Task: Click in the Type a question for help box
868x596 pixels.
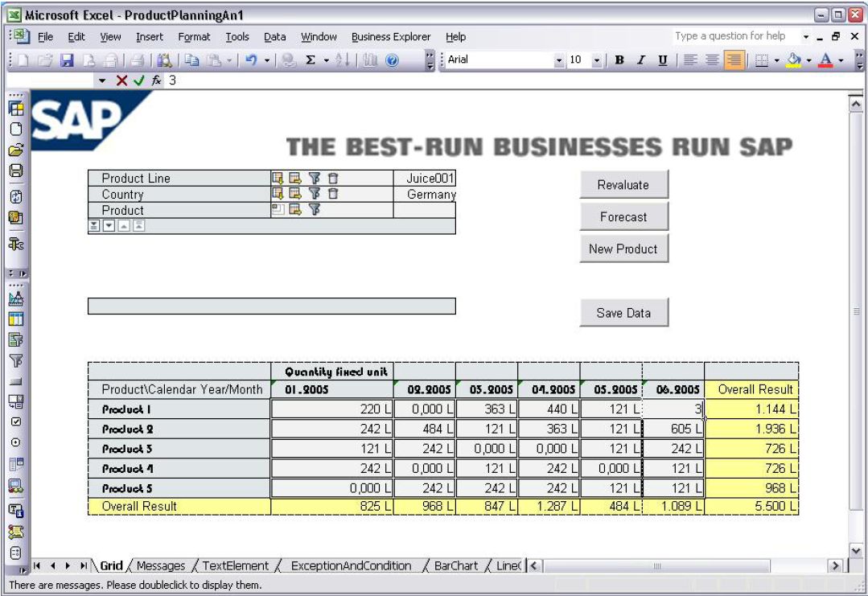Action: (x=736, y=36)
